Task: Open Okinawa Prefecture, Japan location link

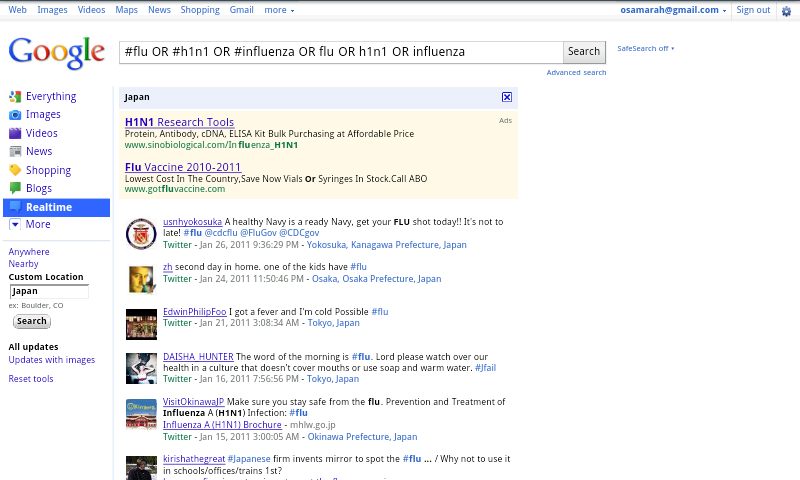Action: click(x=362, y=437)
